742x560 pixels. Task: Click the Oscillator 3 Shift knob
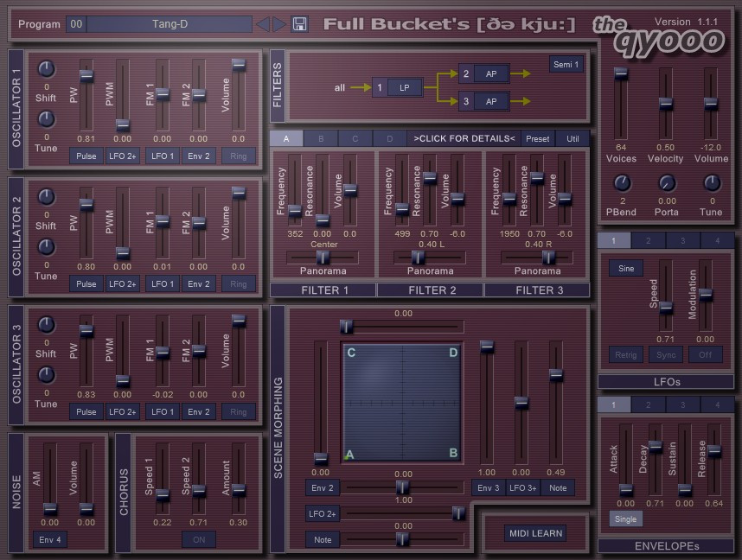point(47,325)
